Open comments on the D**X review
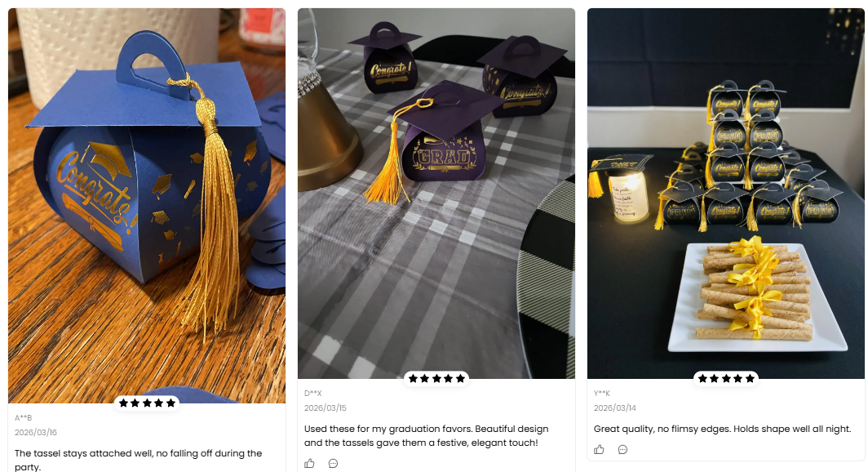This screenshot has height=472, width=868. coord(333,463)
